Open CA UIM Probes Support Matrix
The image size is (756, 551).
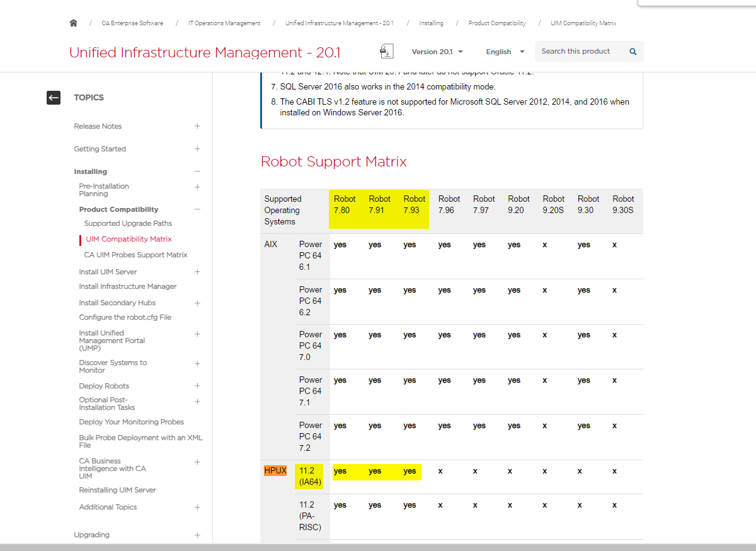(135, 255)
